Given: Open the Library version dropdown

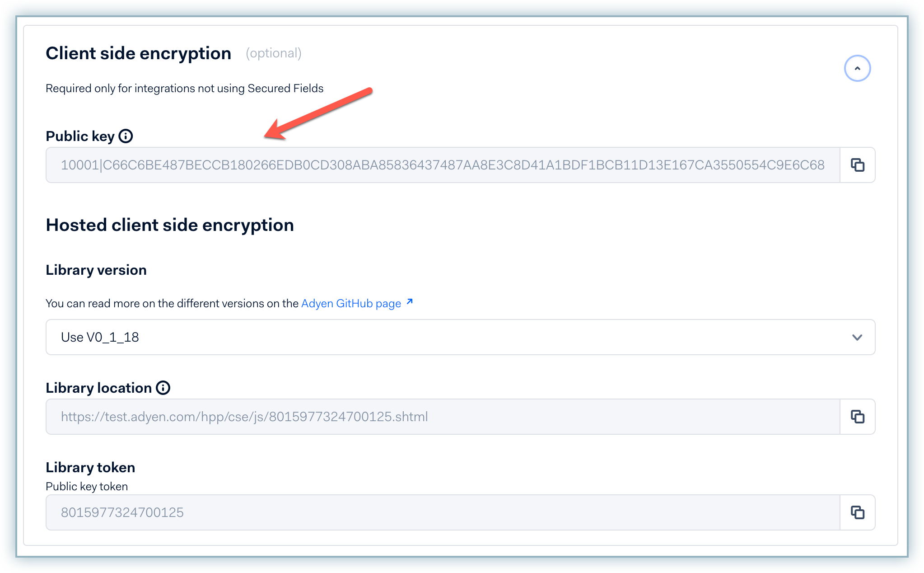Looking at the screenshot, I should point(460,337).
